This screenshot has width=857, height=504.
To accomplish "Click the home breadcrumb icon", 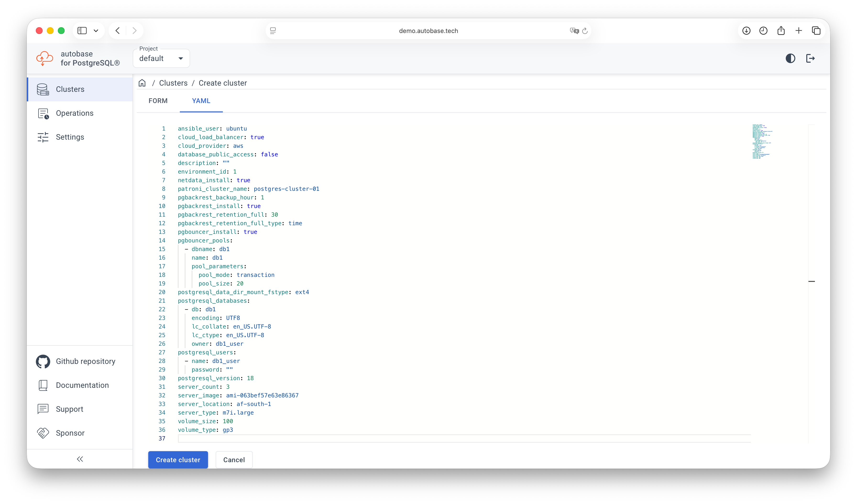I will click(142, 83).
